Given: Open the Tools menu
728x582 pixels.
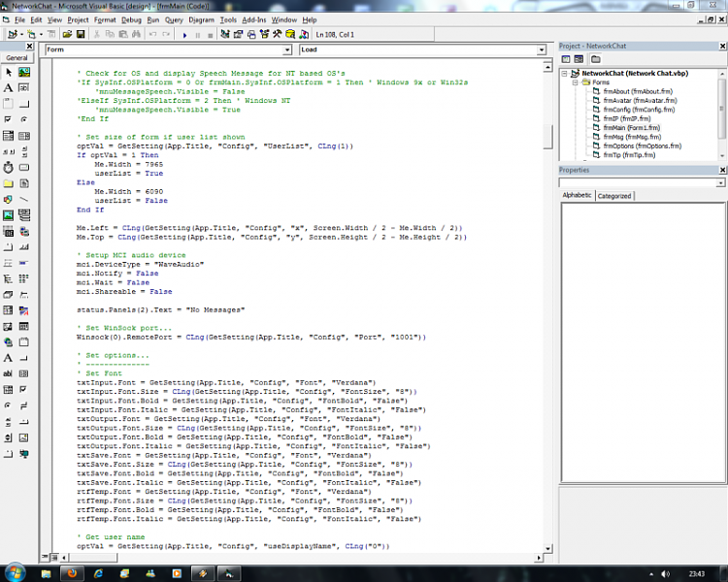Looking at the screenshot, I should 228,20.
